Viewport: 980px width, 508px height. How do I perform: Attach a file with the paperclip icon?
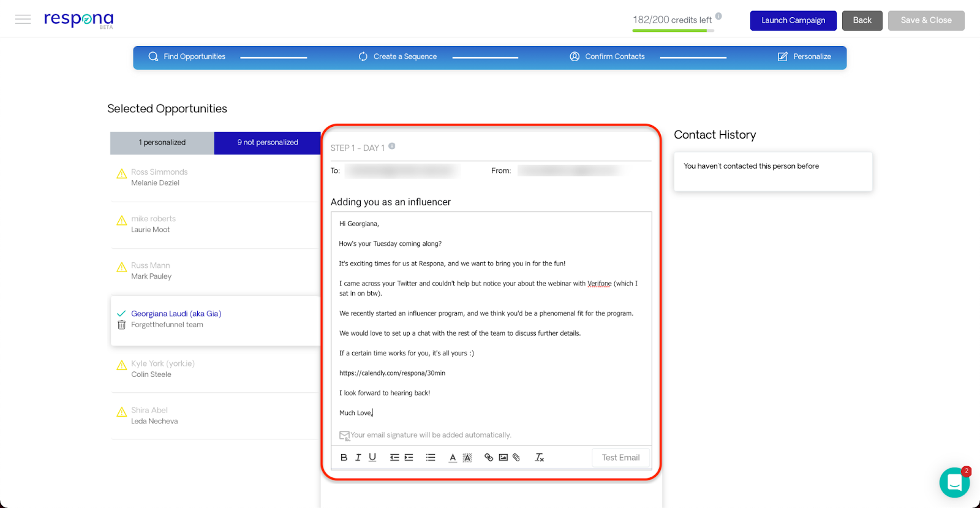point(516,457)
